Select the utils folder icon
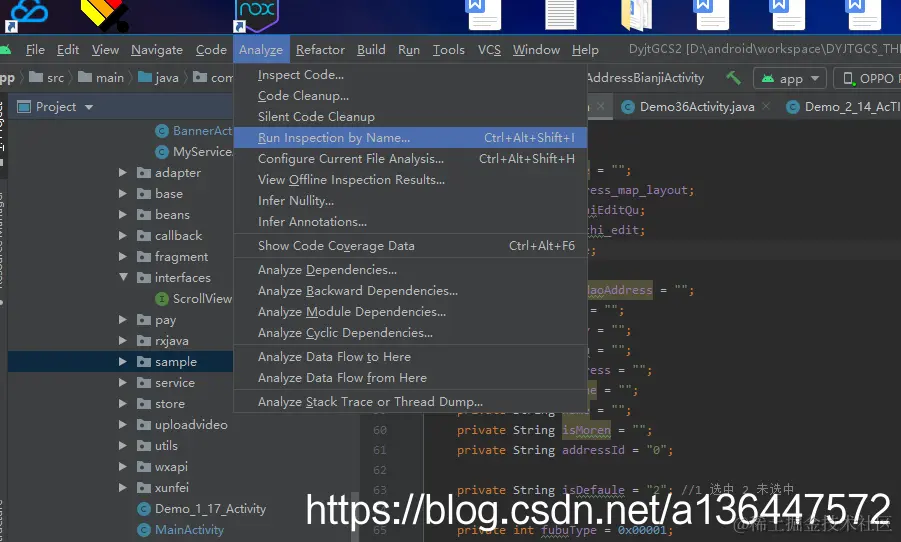The image size is (901, 542). point(144,445)
